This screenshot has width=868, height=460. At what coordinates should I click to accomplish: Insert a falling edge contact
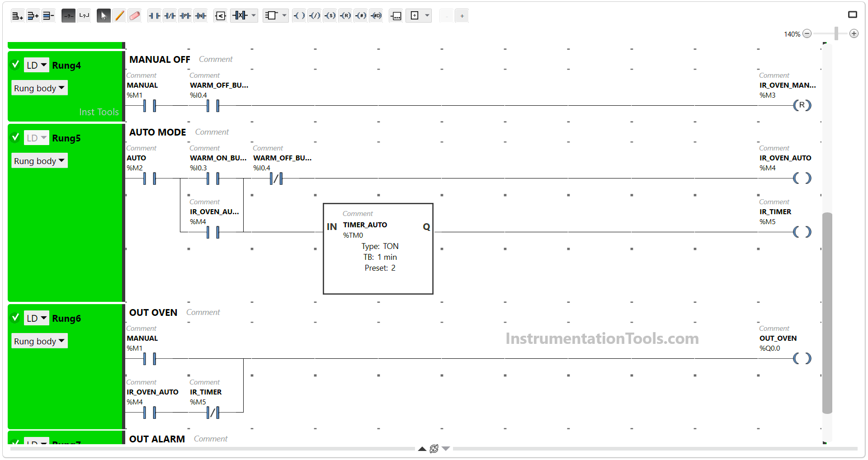pos(201,16)
